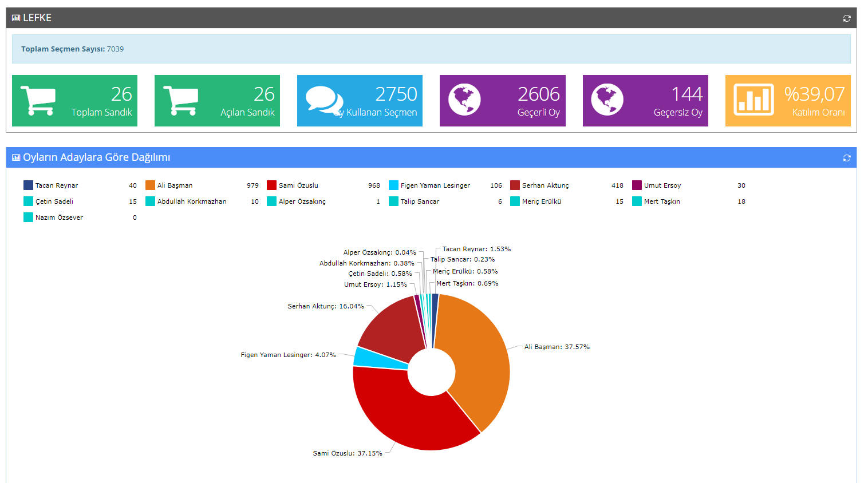Toggle Ali Başman legend entry
Viewport: 868px width, 483px height.
[175, 185]
